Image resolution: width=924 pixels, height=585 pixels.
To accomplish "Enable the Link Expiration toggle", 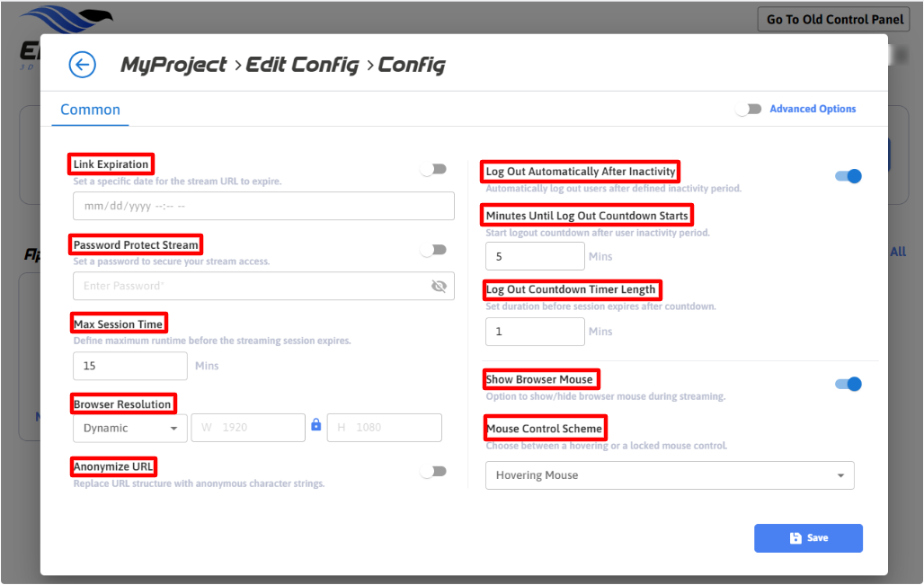I will 433,169.
